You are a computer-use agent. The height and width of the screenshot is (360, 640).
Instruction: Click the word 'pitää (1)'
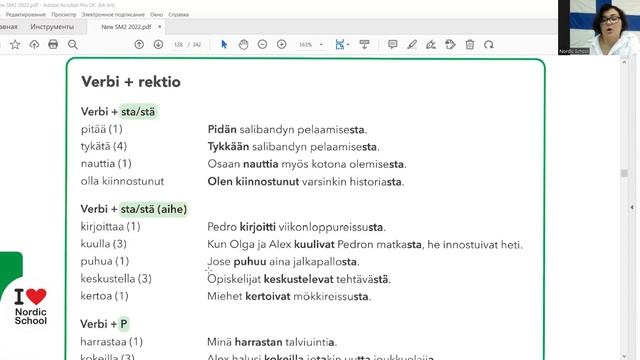[x=102, y=129]
